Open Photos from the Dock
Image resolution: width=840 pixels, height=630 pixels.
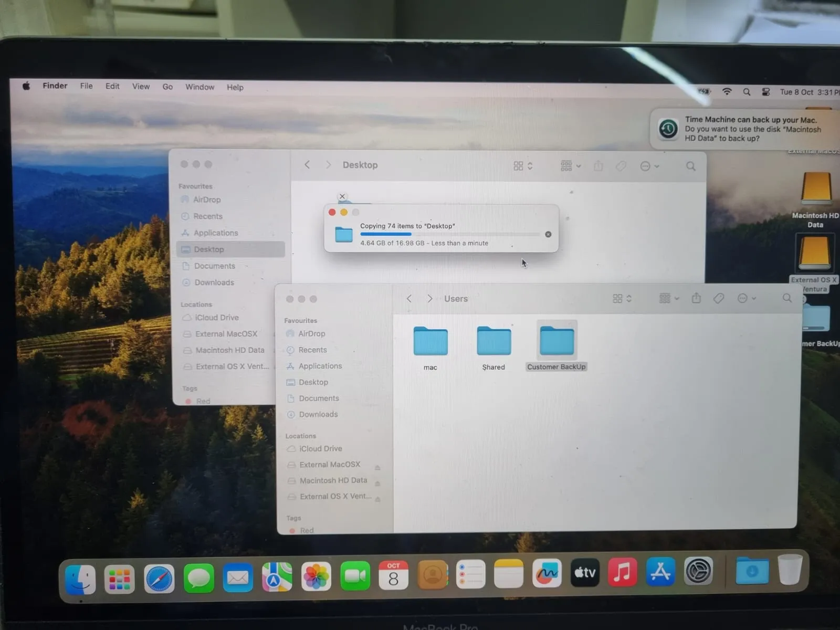pyautogui.click(x=316, y=576)
